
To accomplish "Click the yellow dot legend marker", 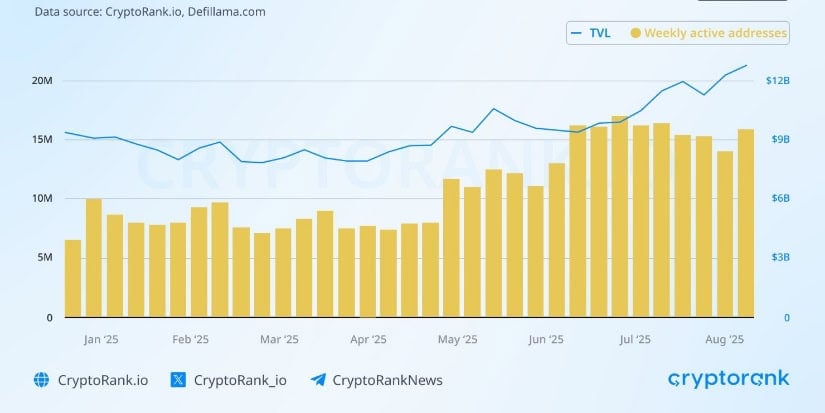I will [x=636, y=33].
